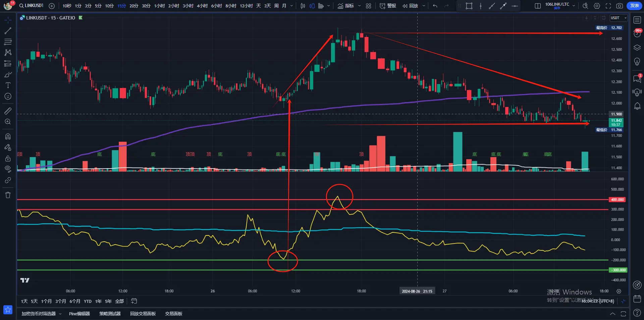The image size is (644, 320).
Task: Open the ideas lightbulb panel
Action: (637, 62)
